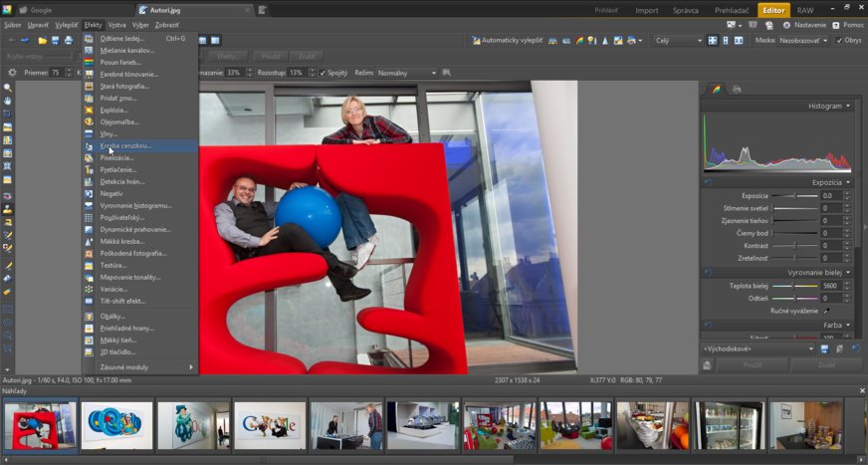Image resolution: width=868 pixels, height=465 pixels.
Task: Switch to the Správca tab
Action: 686,10
